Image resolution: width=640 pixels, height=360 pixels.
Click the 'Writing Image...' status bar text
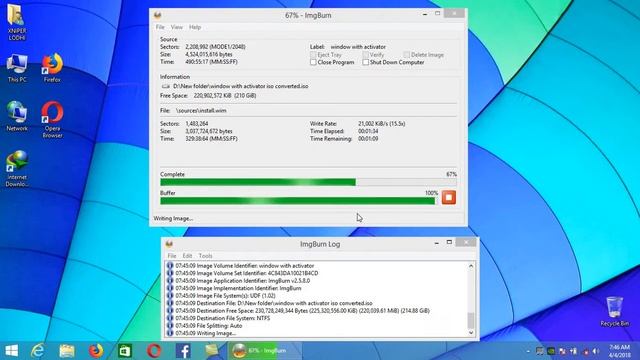pos(173,219)
